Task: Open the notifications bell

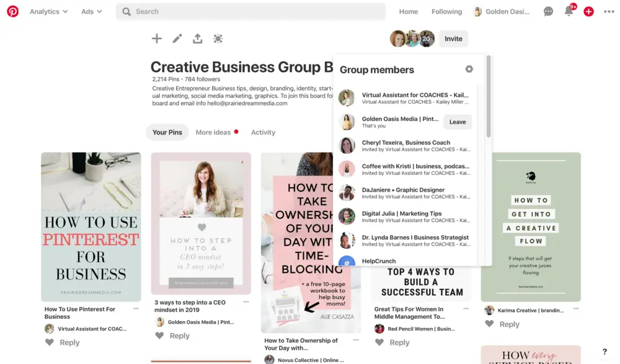Action: 569,11
